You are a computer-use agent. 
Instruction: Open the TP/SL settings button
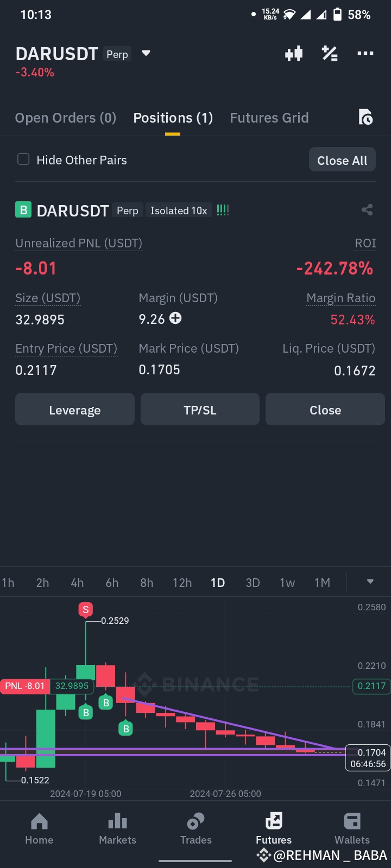pyautogui.click(x=200, y=410)
